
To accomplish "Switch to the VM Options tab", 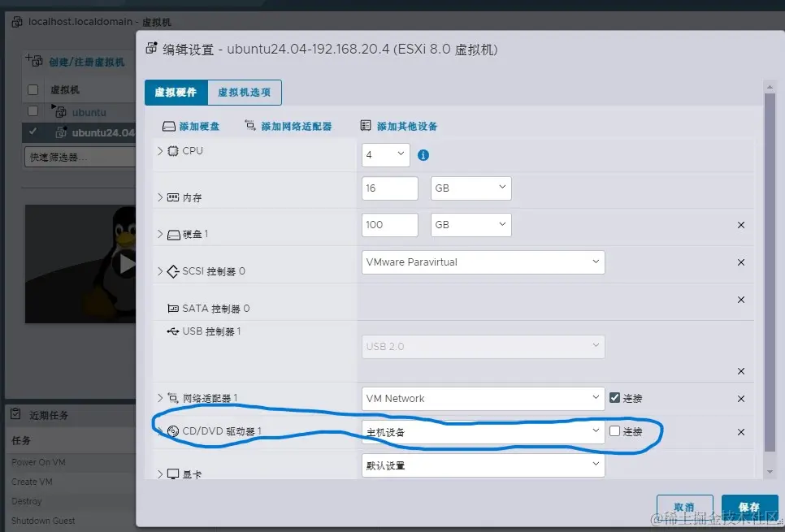I will pyautogui.click(x=245, y=93).
